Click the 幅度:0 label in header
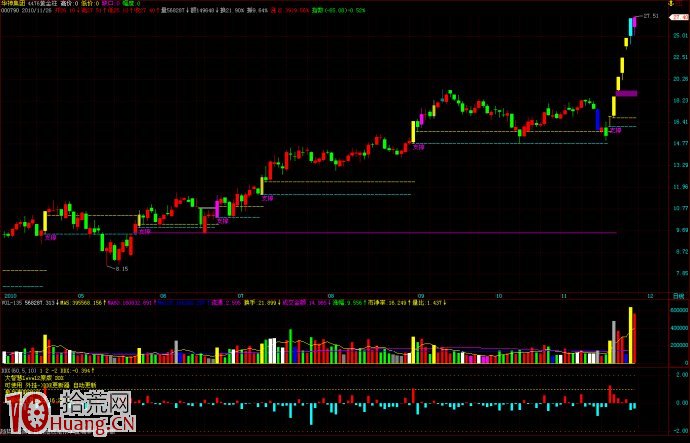The image size is (690, 443). 131,3
